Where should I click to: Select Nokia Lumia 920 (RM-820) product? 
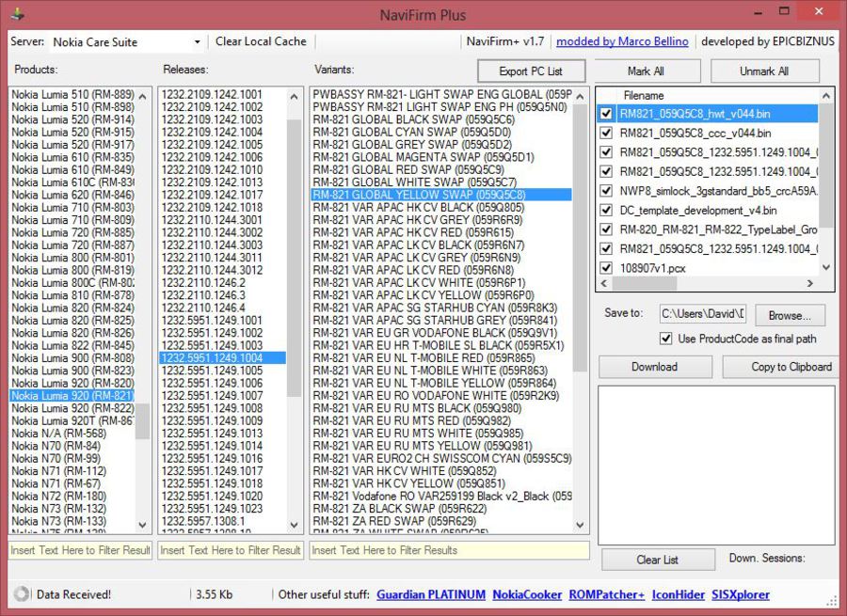pos(72,383)
